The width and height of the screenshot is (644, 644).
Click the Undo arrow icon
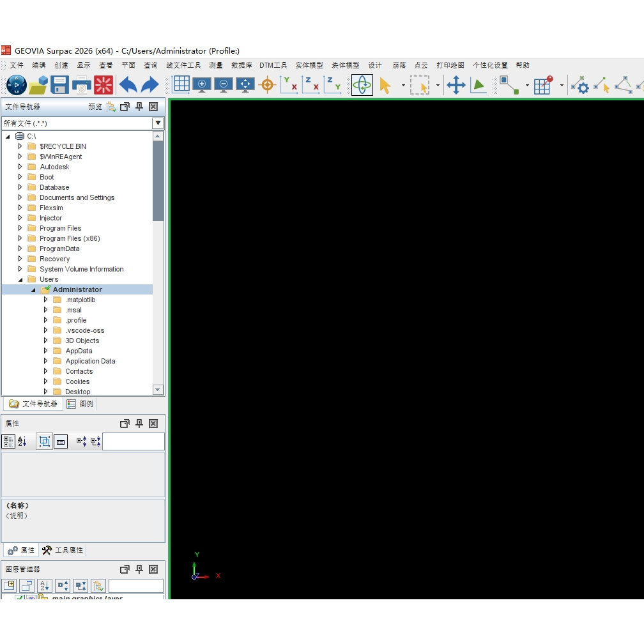pyautogui.click(x=128, y=85)
